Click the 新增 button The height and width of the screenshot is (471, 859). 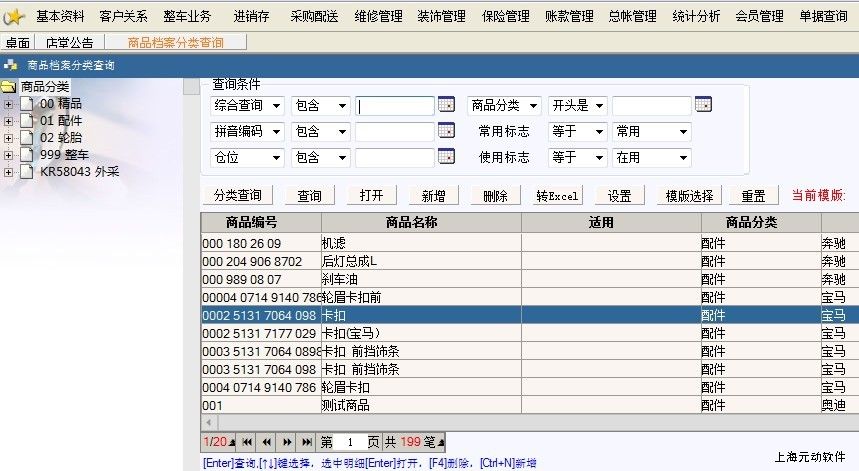pos(433,196)
